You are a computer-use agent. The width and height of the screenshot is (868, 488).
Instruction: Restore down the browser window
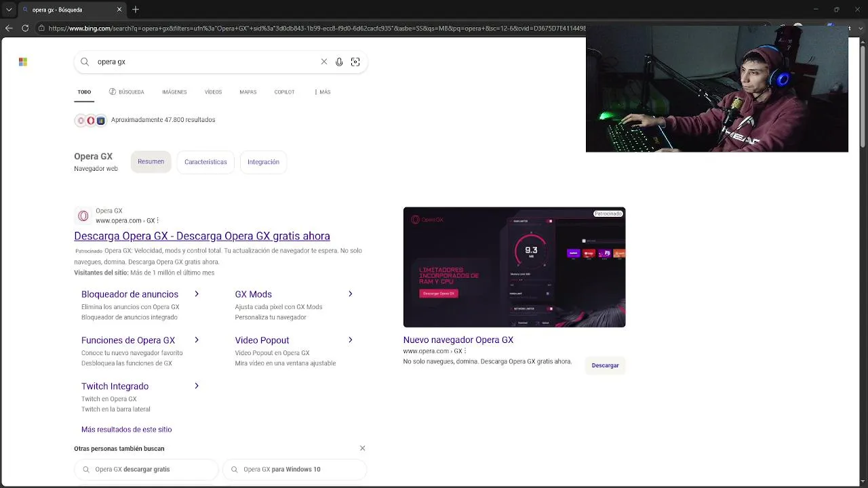coord(836,9)
